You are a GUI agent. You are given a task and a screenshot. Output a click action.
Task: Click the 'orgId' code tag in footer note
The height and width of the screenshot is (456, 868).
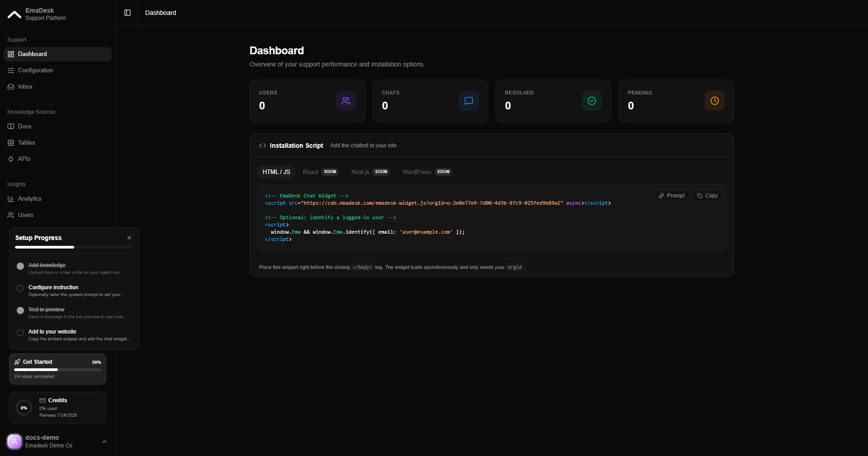(514, 268)
